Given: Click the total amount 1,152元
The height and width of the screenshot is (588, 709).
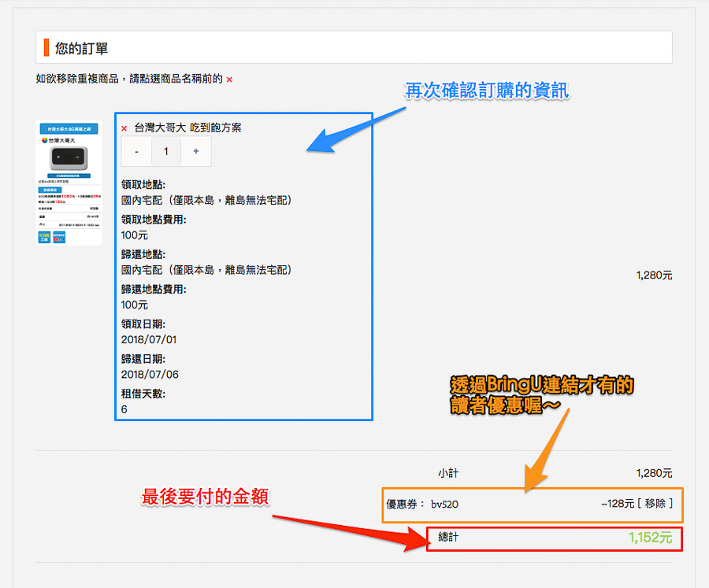Looking at the screenshot, I should click(x=650, y=538).
